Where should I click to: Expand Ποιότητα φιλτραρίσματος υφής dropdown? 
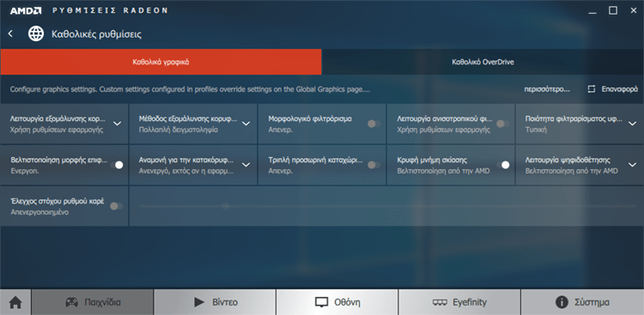(x=633, y=124)
